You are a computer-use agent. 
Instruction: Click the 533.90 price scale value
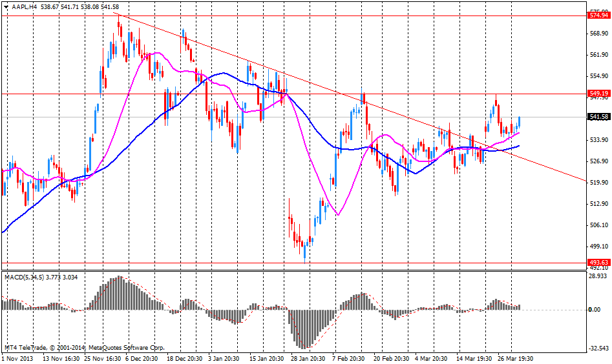click(x=599, y=140)
